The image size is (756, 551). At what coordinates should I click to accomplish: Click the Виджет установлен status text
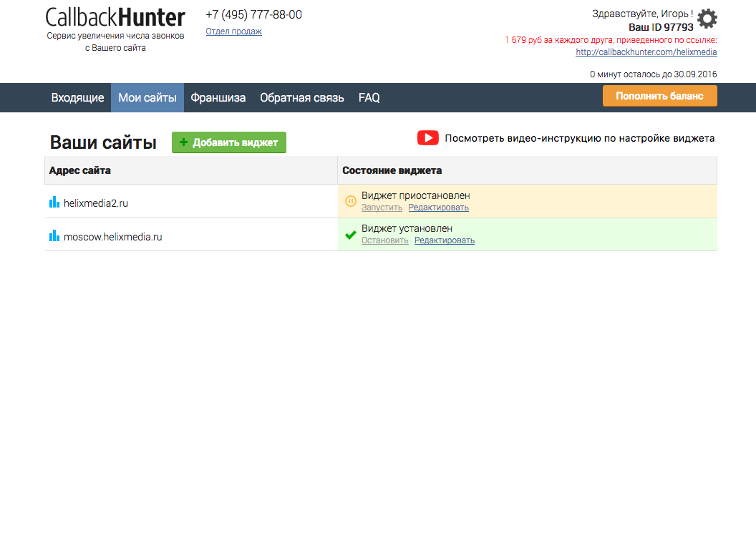pyautogui.click(x=407, y=228)
